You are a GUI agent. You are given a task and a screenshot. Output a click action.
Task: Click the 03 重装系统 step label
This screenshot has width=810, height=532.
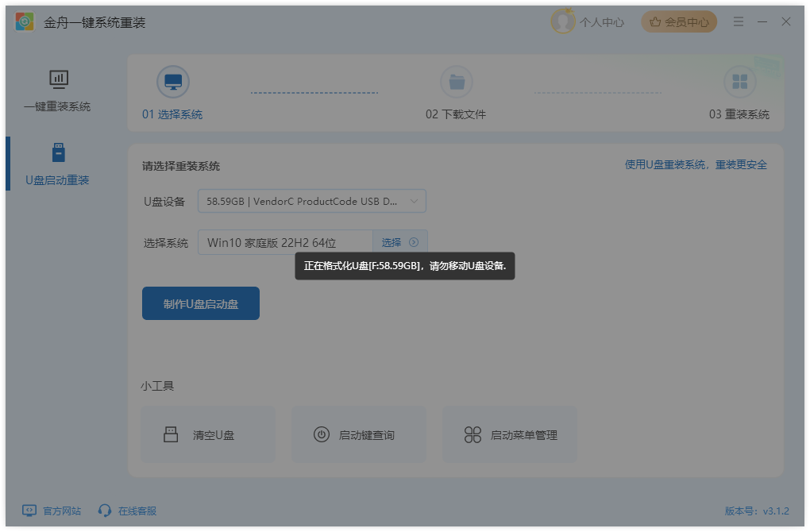click(739, 114)
